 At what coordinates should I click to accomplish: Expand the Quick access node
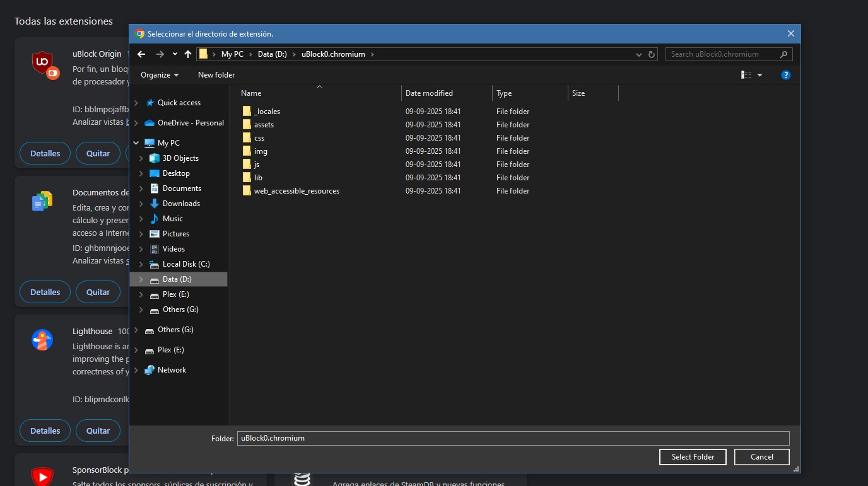[x=136, y=103]
